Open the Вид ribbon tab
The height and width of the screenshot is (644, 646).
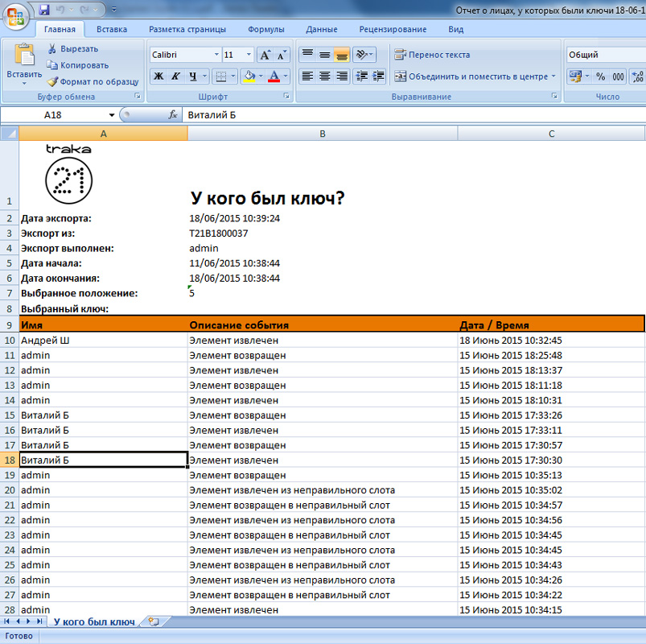tap(456, 29)
